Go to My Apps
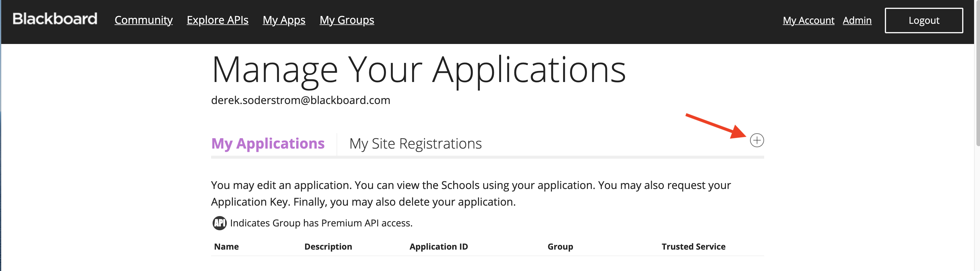Screen dimensions: 980x271 (284, 20)
